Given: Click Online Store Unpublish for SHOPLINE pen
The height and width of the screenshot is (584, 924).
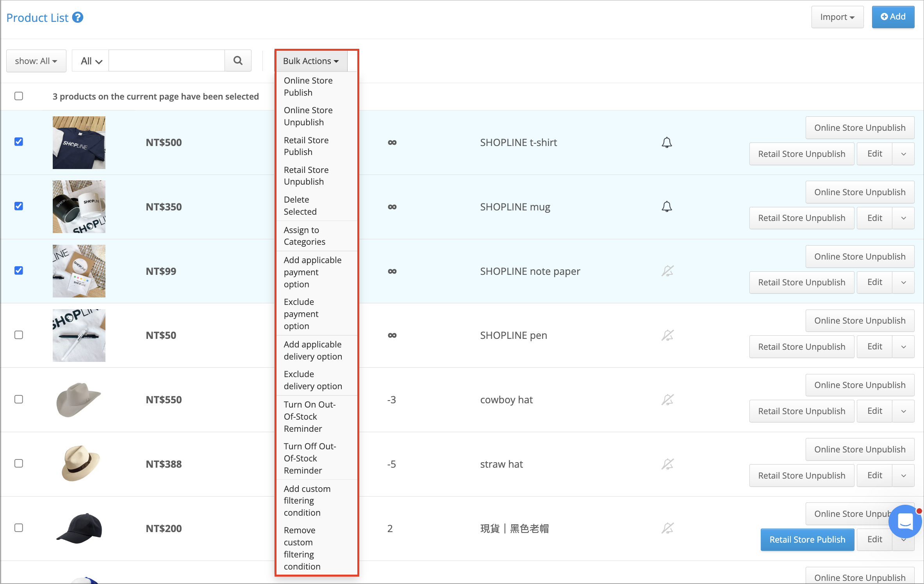Looking at the screenshot, I should pyautogui.click(x=860, y=321).
